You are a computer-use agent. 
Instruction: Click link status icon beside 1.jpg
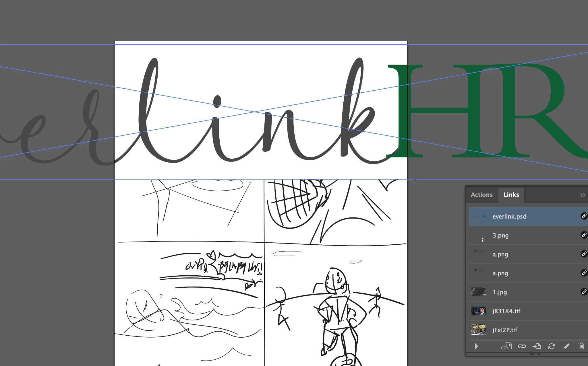coord(584,292)
